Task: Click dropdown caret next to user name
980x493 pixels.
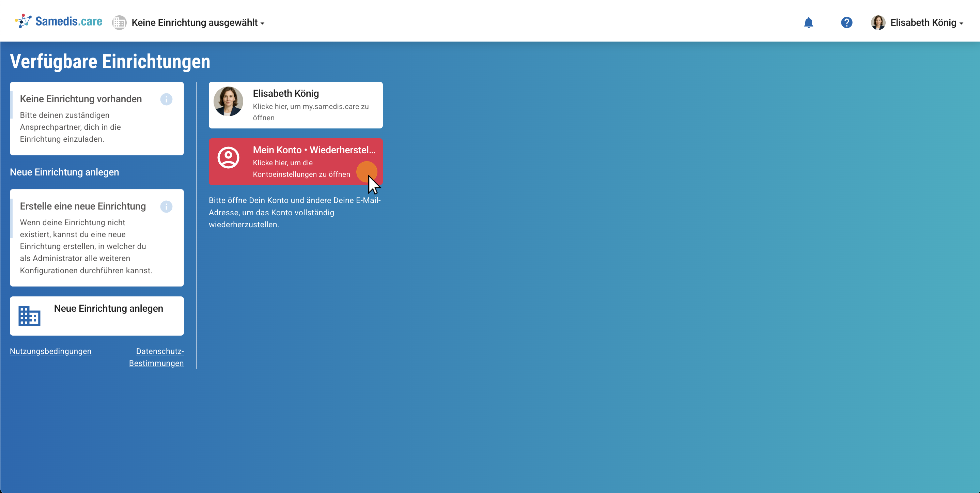Action: [961, 24]
